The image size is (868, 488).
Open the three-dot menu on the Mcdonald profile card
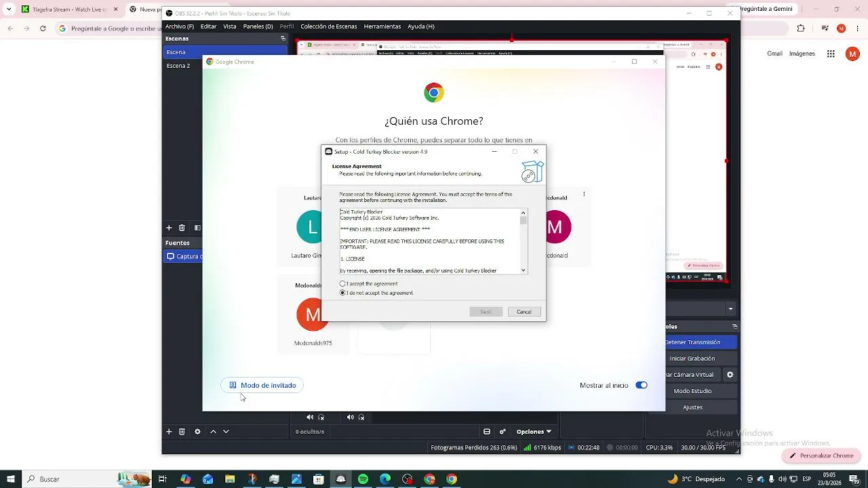[x=584, y=195]
